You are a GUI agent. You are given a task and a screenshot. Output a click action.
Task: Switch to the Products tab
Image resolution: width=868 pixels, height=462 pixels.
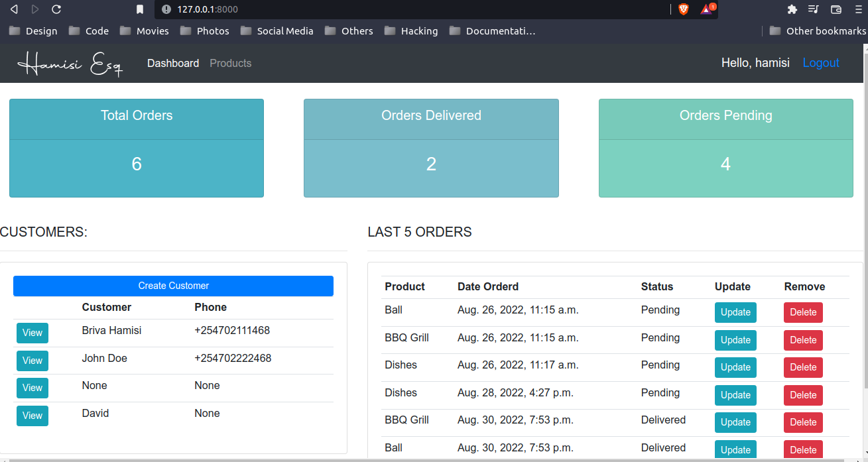pyautogui.click(x=230, y=63)
